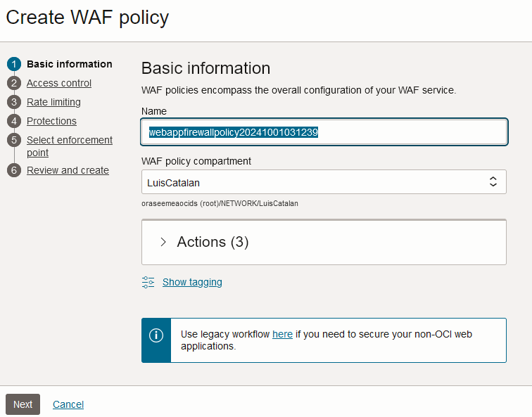Open the Protections step

(51, 121)
